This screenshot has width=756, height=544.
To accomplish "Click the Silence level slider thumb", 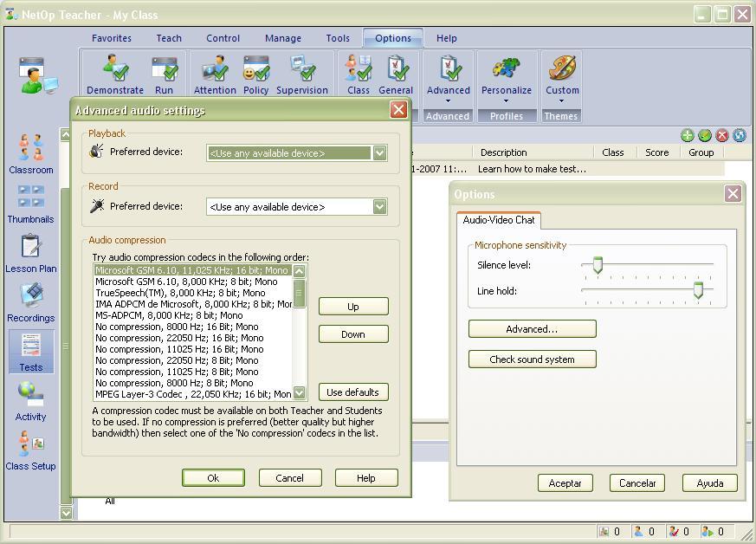I will [x=598, y=265].
